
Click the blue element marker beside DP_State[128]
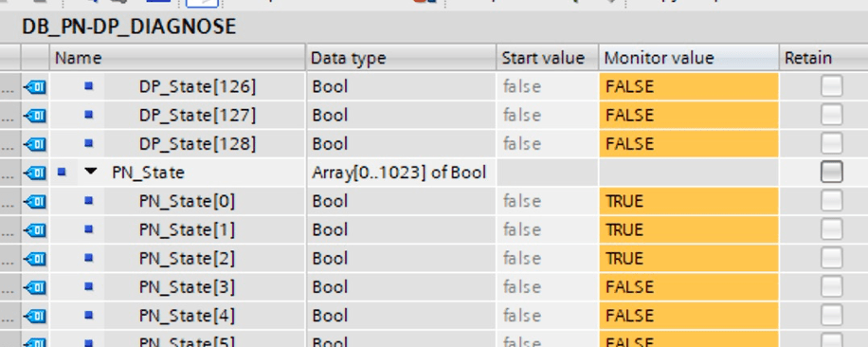pyautogui.click(x=88, y=144)
